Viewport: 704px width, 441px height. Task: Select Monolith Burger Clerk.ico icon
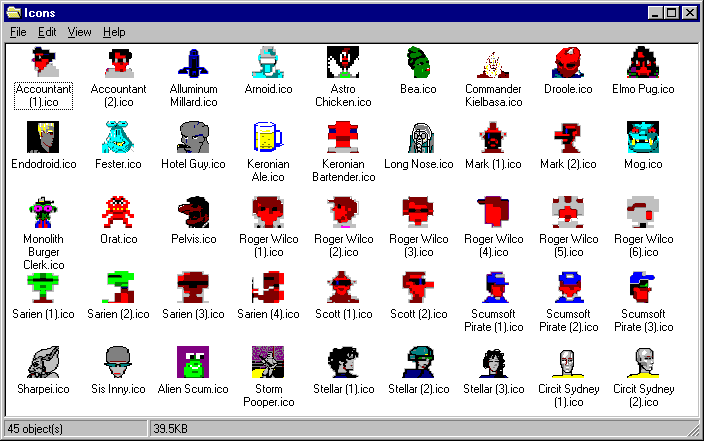(x=43, y=212)
